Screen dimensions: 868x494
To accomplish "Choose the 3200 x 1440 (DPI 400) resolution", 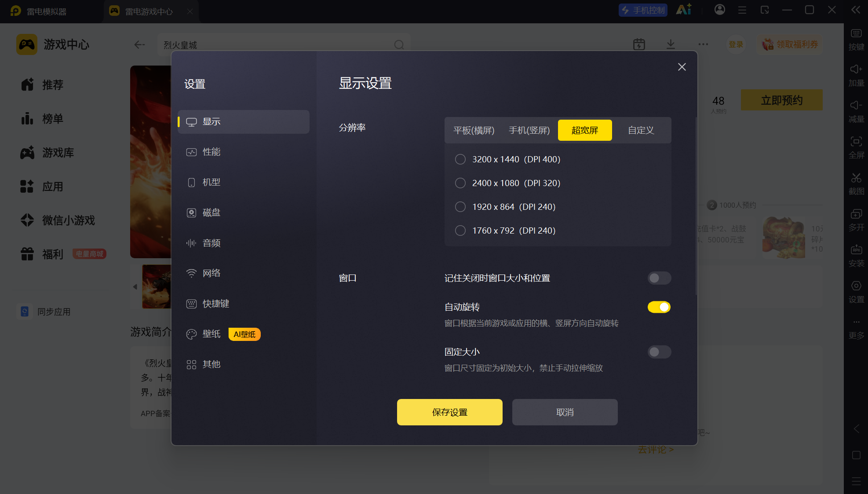I will click(508, 159).
